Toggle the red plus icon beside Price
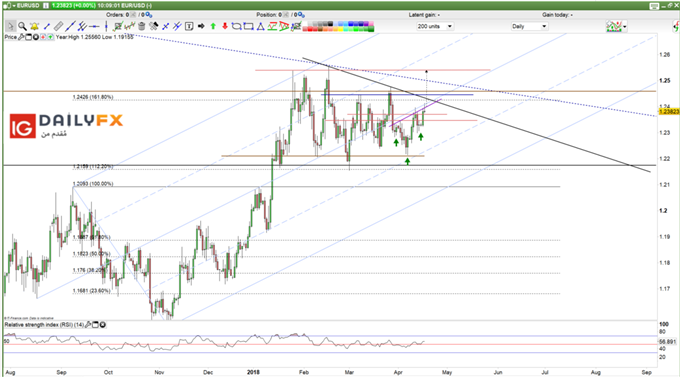The image size is (680, 377). (43, 37)
